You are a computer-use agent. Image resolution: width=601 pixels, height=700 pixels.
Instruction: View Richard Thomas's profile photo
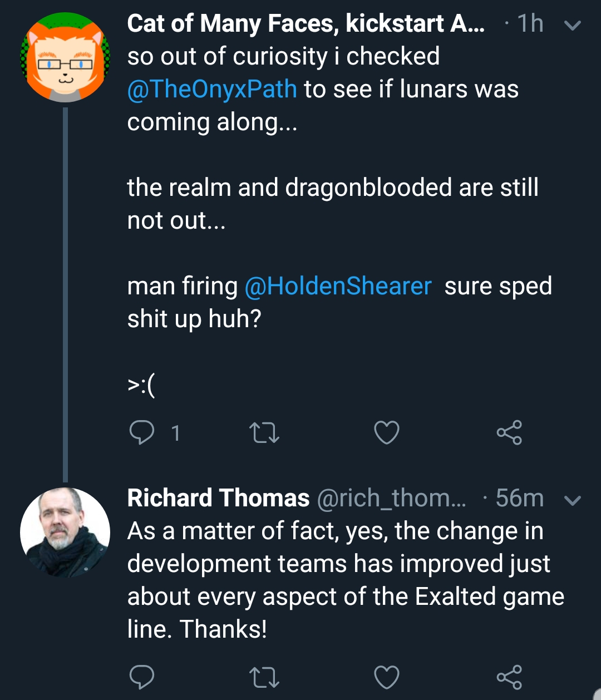click(65, 533)
